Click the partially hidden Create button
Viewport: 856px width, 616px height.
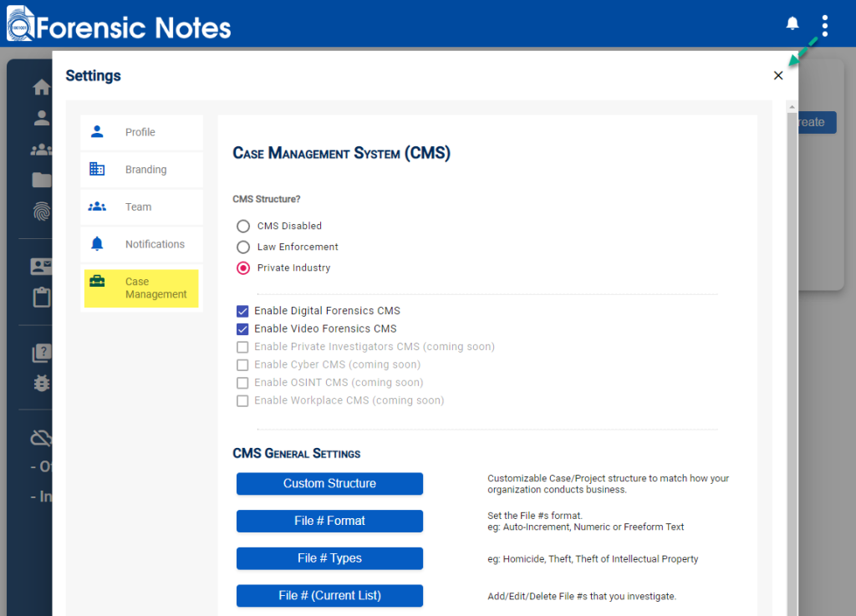click(818, 122)
